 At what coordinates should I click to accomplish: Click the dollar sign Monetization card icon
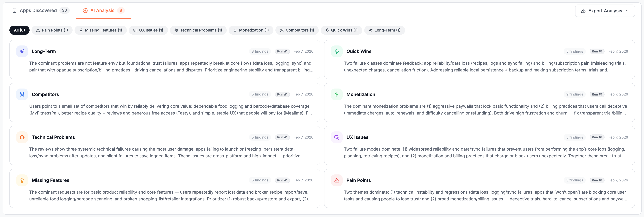pos(336,94)
